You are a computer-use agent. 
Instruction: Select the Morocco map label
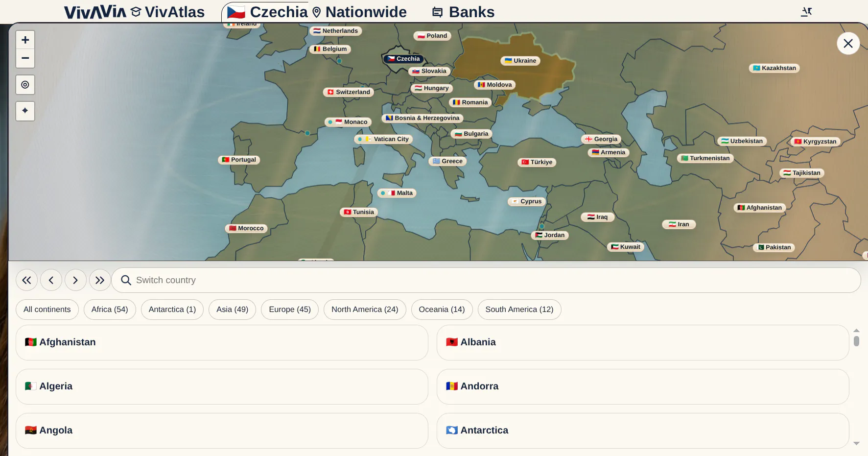[x=246, y=228]
